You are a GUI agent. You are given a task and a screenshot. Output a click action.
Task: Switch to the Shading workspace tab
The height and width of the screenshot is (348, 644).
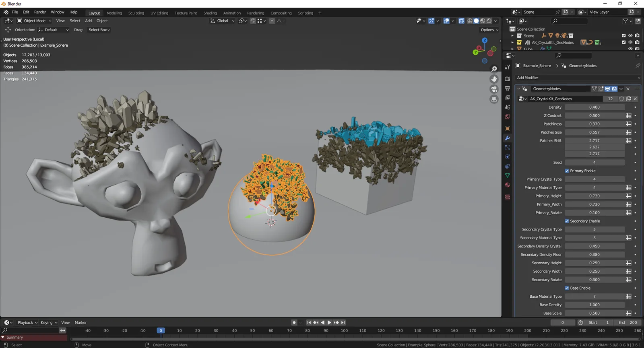click(x=210, y=13)
